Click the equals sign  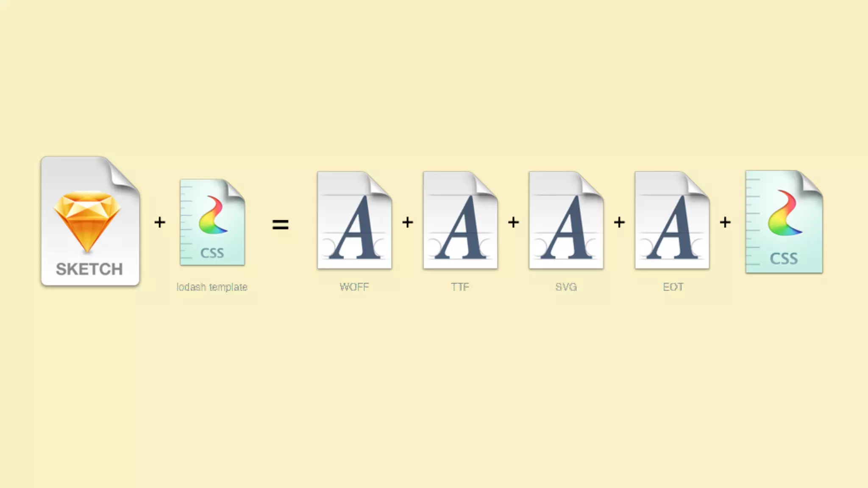point(280,224)
